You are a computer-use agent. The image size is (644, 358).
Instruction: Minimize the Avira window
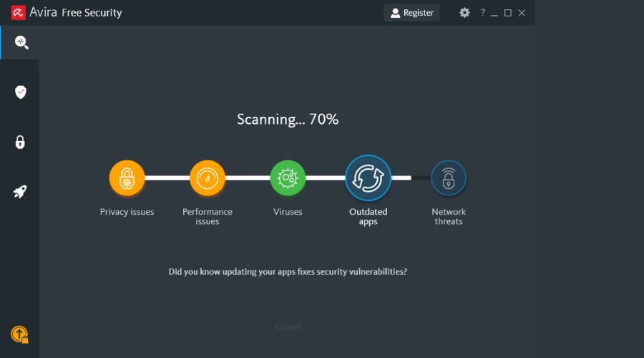click(494, 13)
